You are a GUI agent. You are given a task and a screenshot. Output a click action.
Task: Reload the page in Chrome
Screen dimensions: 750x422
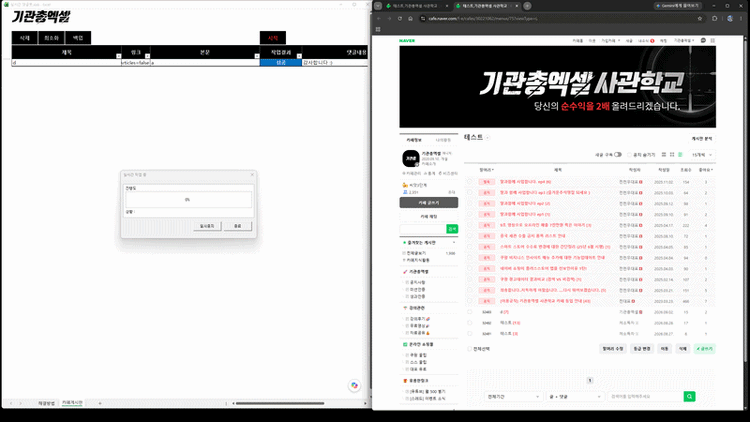pos(400,19)
